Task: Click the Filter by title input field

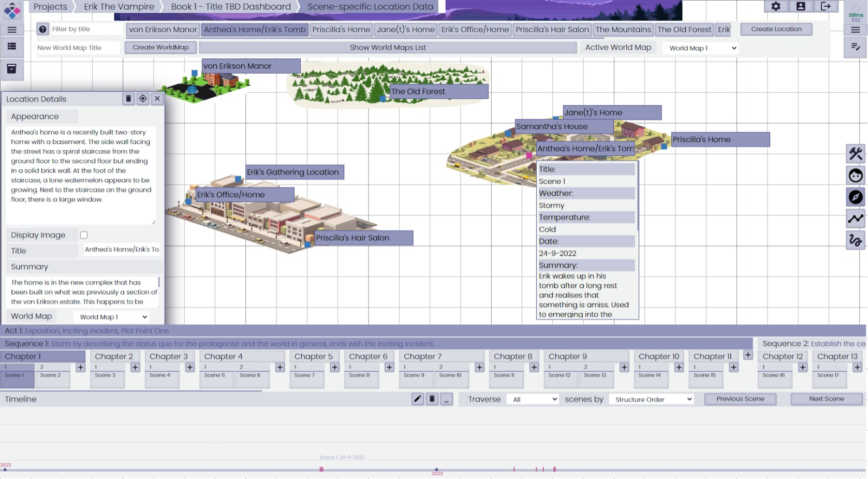Action: coord(85,30)
